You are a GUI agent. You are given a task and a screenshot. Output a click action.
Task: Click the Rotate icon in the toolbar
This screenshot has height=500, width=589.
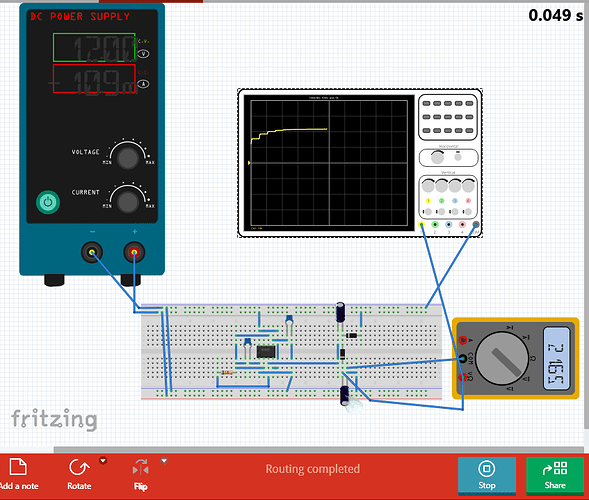tap(79, 468)
